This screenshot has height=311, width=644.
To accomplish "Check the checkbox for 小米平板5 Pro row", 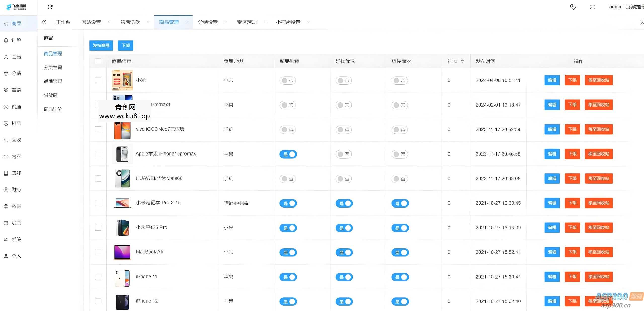I will [x=98, y=228].
